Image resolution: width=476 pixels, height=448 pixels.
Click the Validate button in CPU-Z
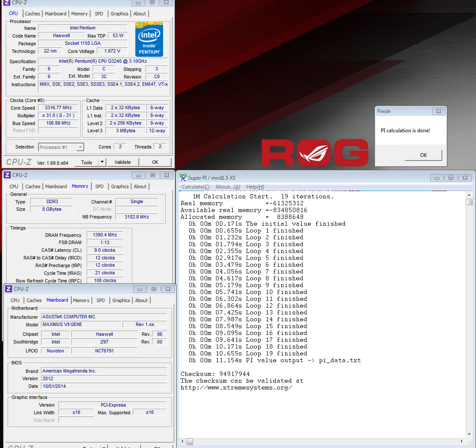click(x=123, y=162)
